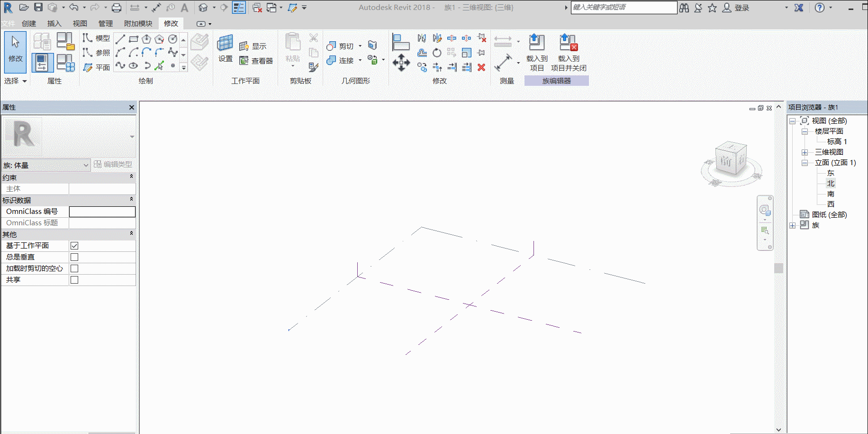Image resolution: width=868 pixels, height=434 pixels.
Task: Click the 编辑类型 button
Action: coord(113,164)
